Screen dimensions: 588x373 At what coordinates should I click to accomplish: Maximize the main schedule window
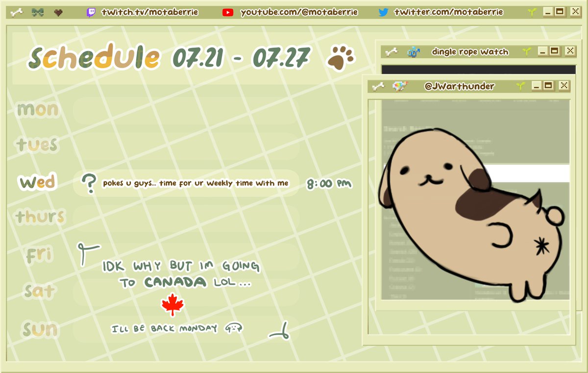(x=560, y=12)
